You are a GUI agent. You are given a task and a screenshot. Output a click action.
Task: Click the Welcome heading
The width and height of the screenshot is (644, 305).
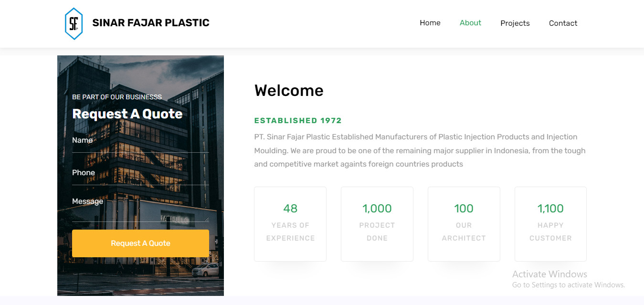pyautogui.click(x=289, y=91)
